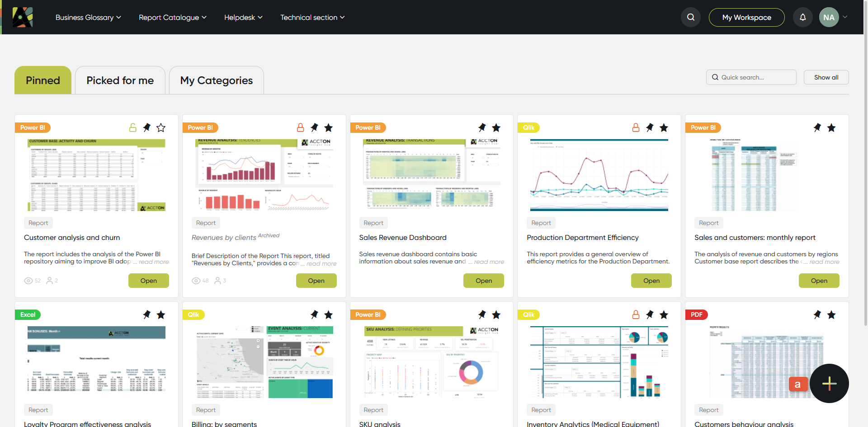Toggle favorite star on Customer analysis and churn

click(161, 128)
